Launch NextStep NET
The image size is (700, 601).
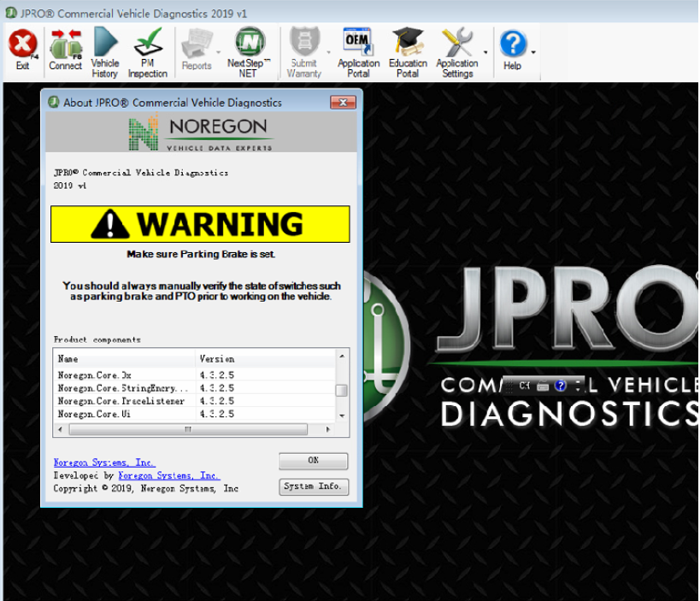coord(249,52)
